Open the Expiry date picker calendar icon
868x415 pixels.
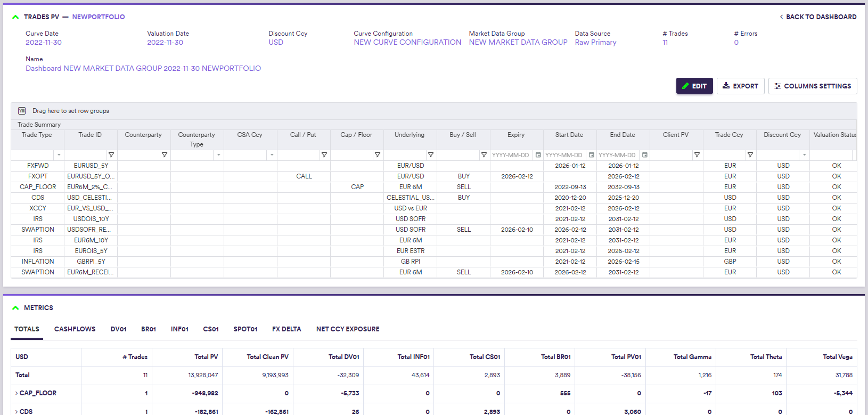[538, 155]
